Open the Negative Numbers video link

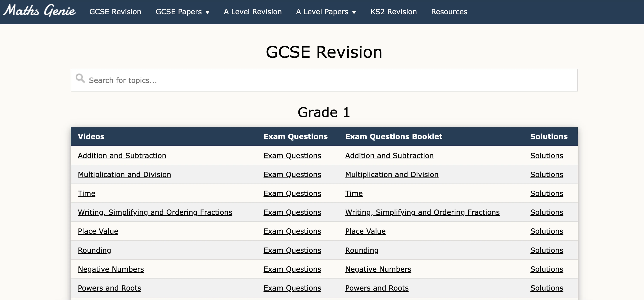click(x=111, y=269)
